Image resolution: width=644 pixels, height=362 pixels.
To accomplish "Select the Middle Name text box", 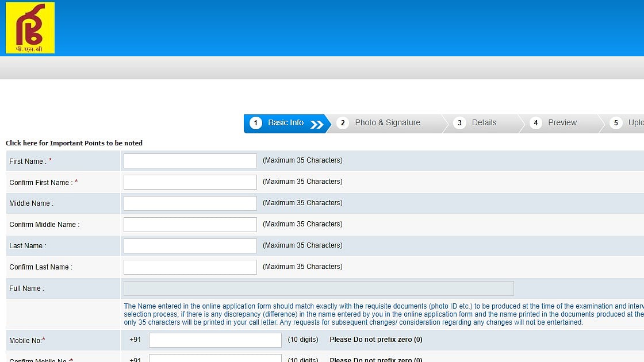I will point(190,203).
